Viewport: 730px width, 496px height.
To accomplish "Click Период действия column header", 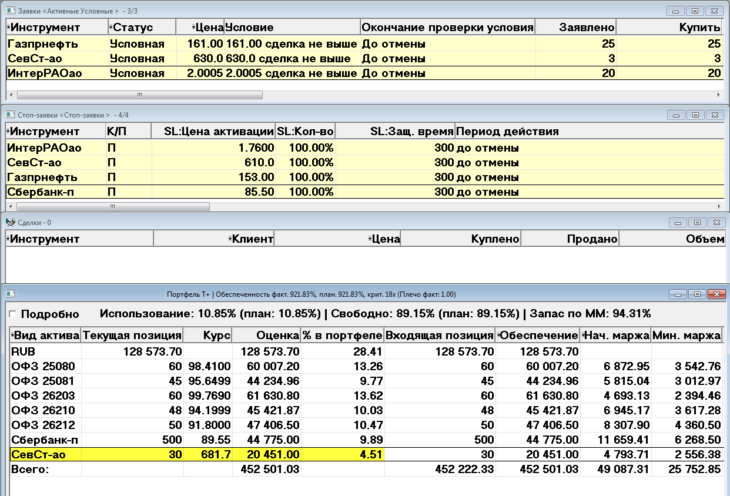I will [x=589, y=131].
